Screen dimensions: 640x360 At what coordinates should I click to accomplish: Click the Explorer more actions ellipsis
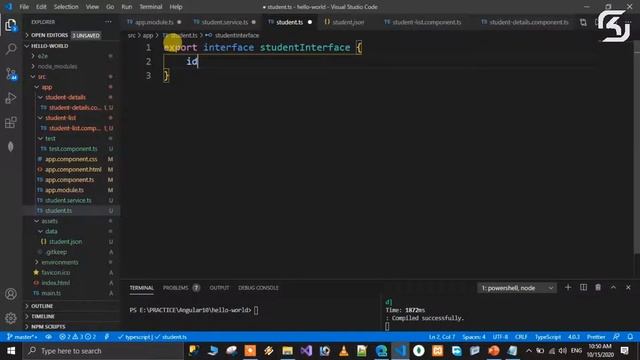point(108,22)
